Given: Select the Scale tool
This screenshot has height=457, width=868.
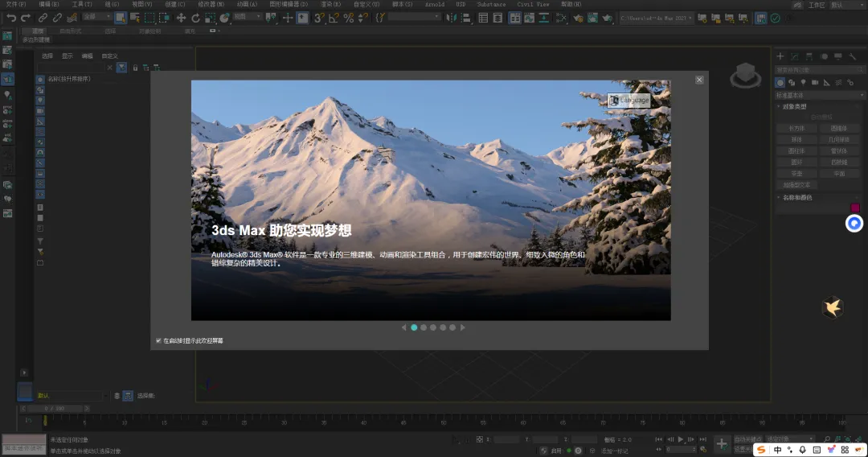Looking at the screenshot, I should [210, 19].
